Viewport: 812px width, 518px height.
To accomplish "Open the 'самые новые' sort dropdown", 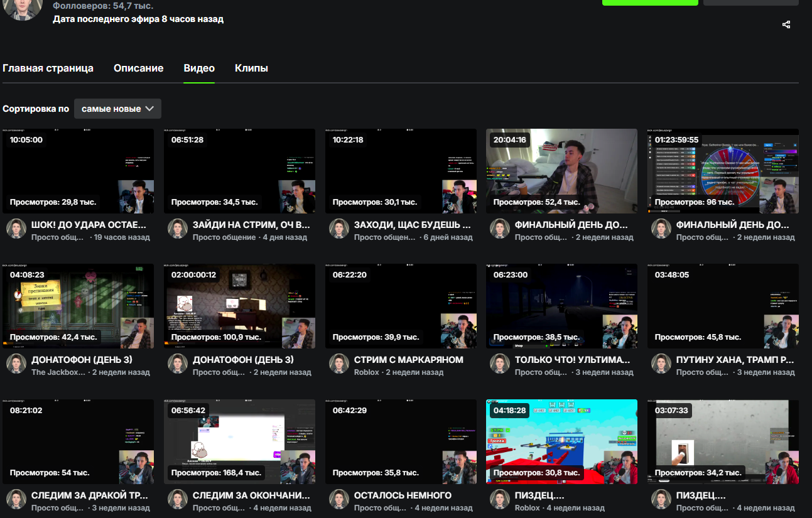I will point(117,109).
